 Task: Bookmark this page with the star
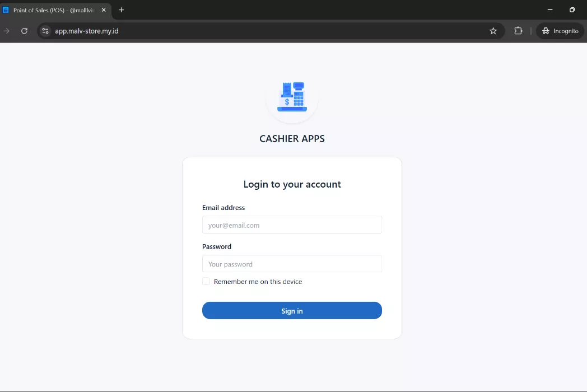[x=493, y=31]
